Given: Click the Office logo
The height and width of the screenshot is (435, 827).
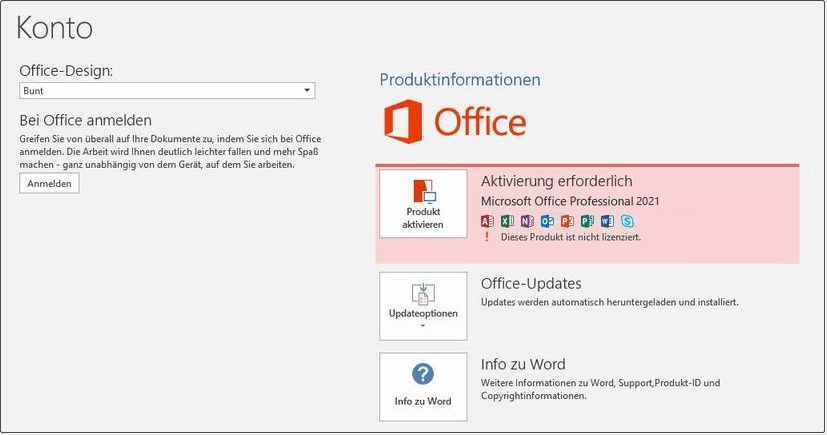Looking at the screenshot, I should (x=455, y=122).
